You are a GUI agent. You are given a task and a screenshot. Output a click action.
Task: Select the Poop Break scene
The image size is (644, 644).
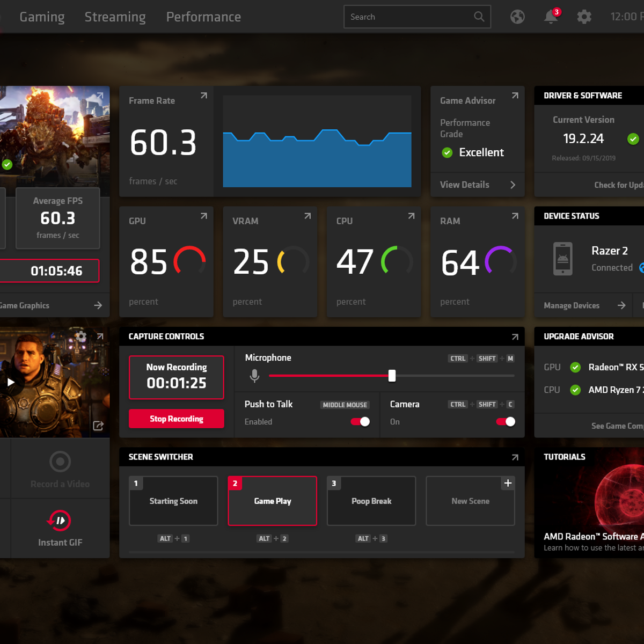371,501
